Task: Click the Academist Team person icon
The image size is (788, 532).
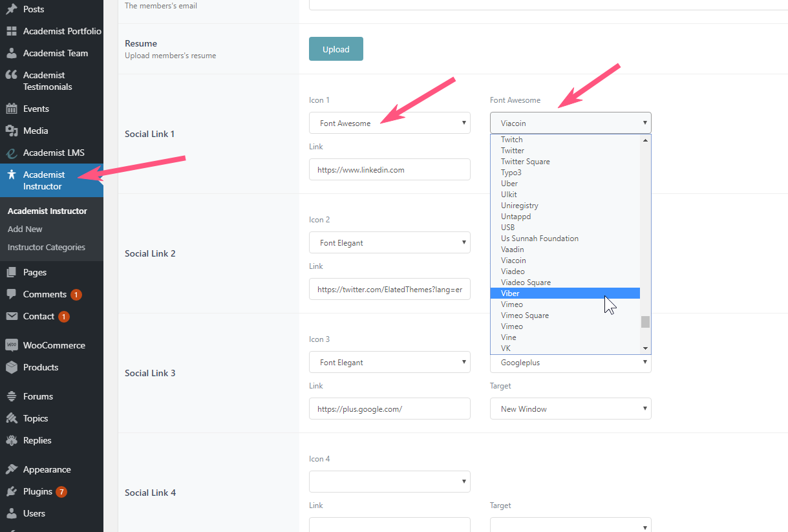Action: [x=12, y=53]
